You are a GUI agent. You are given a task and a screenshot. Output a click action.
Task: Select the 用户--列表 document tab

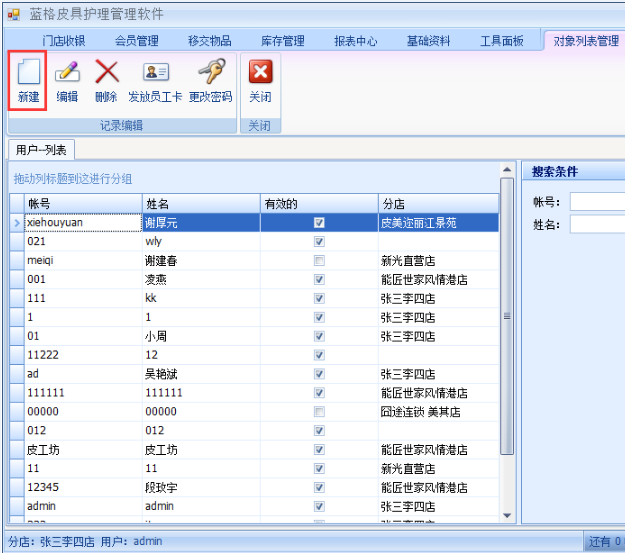click(41, 150)
